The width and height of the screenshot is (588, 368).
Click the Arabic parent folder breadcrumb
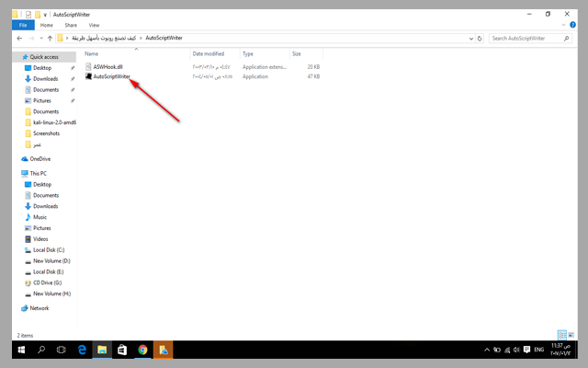(x=104, y=38)
